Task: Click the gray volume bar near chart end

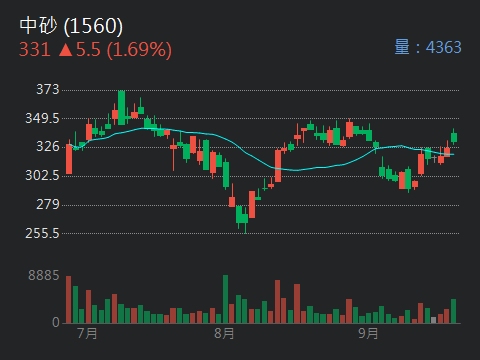Action: (x=433, y=320)
